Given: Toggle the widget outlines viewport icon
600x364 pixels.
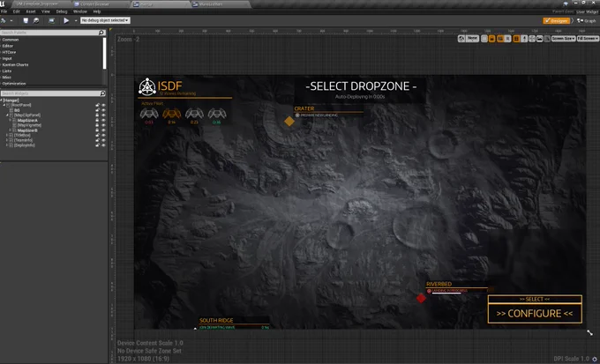Looking at the screenshot, I should pyautogui.click(x=484, y=39).
